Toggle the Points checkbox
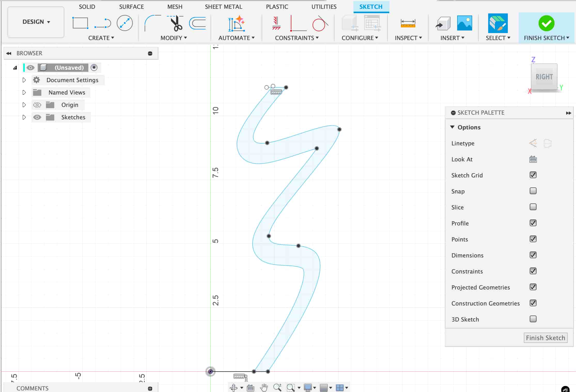This screenshot has height=392, width=576. click(x=533, y=239)
